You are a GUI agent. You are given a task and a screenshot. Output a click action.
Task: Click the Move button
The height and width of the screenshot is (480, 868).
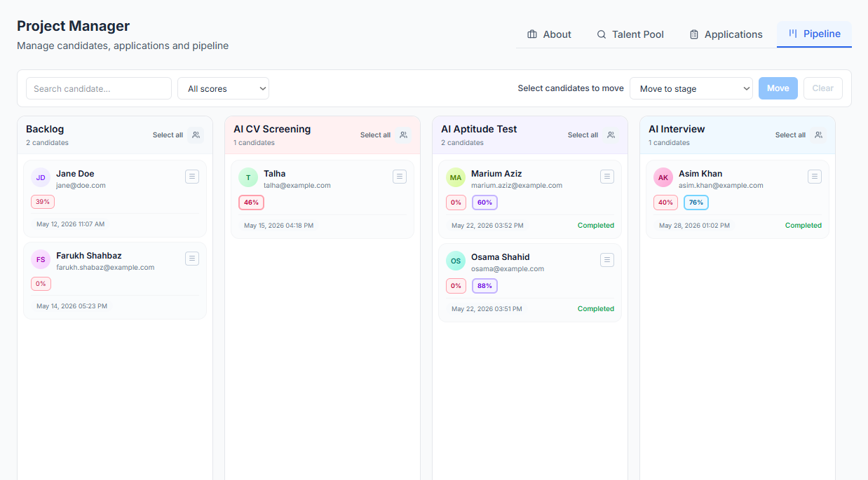[x=778, y=88]
